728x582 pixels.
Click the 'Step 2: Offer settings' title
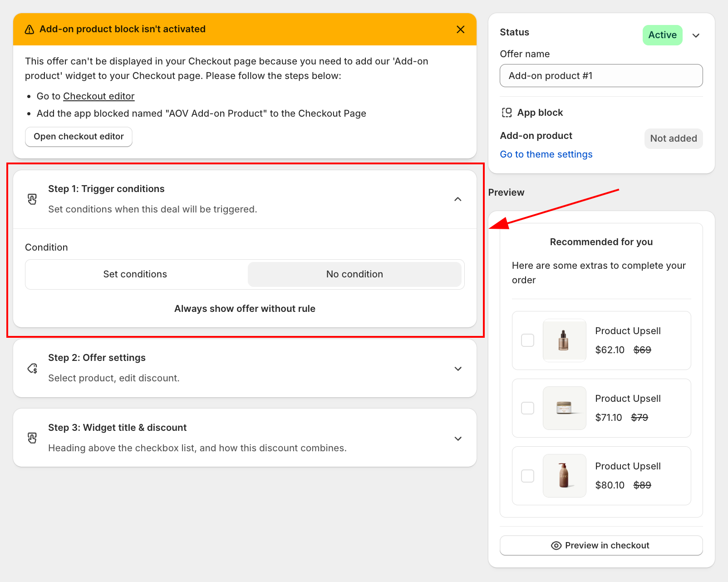point(97,358)
